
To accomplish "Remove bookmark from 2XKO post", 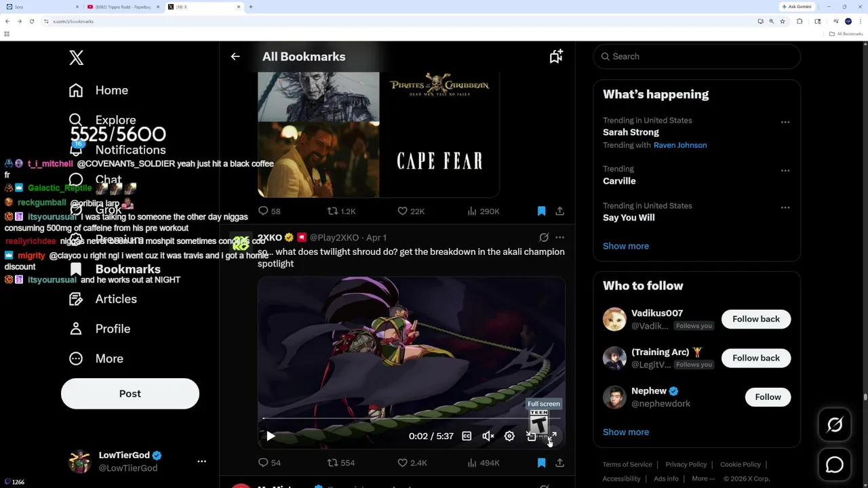I will pos(541,463).
